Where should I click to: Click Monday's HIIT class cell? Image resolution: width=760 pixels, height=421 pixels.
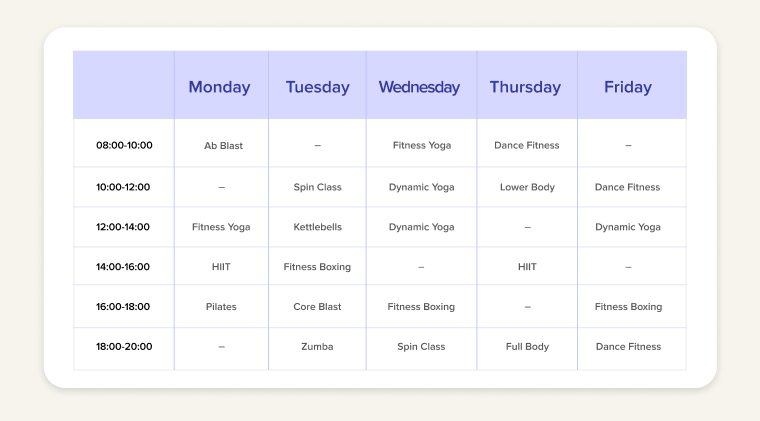tap(221, 267)
